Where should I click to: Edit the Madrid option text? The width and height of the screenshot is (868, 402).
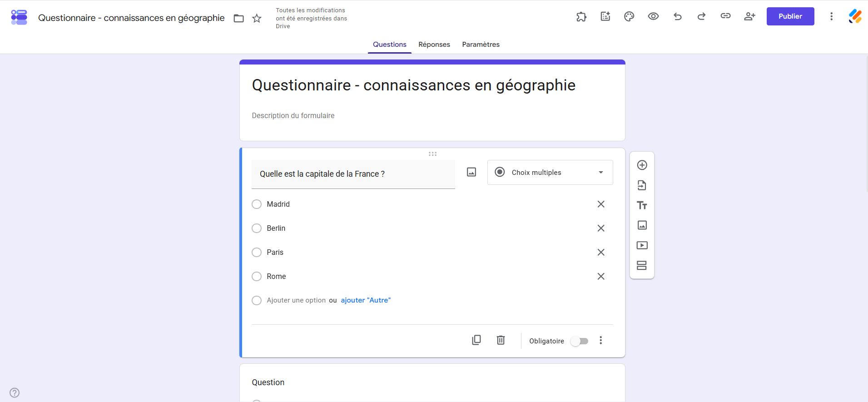click(x=278, y=204)
